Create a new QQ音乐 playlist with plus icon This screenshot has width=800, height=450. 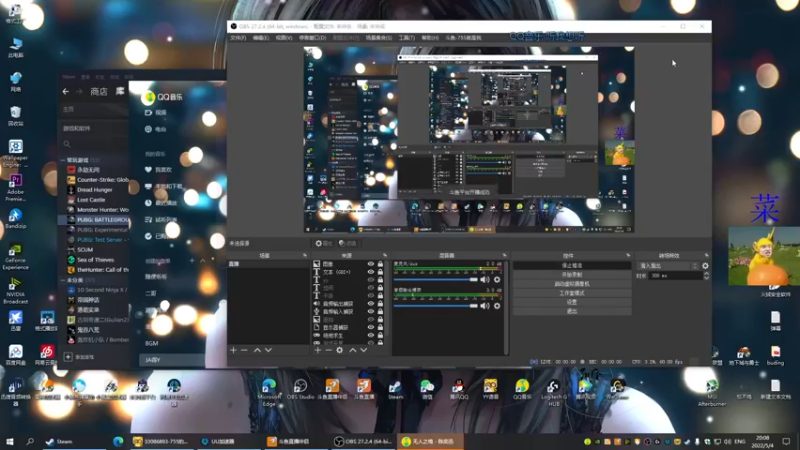click(x=192, y=261)
